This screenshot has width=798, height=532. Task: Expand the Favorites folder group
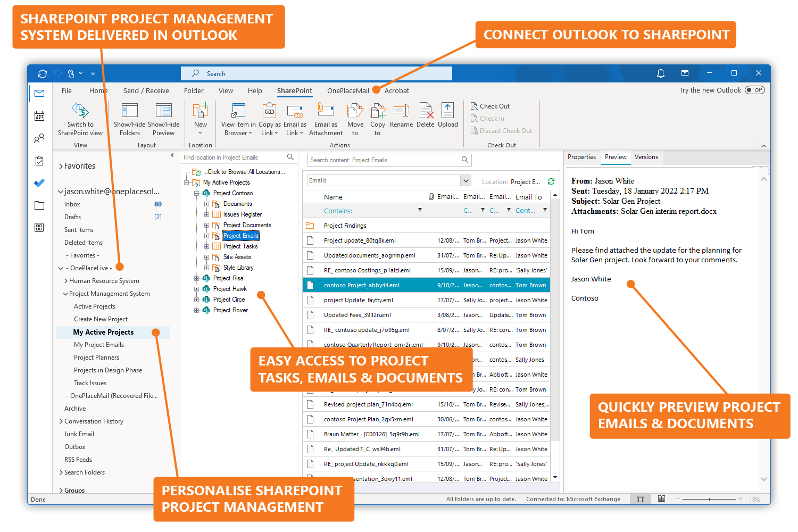[x=61, y=166]
